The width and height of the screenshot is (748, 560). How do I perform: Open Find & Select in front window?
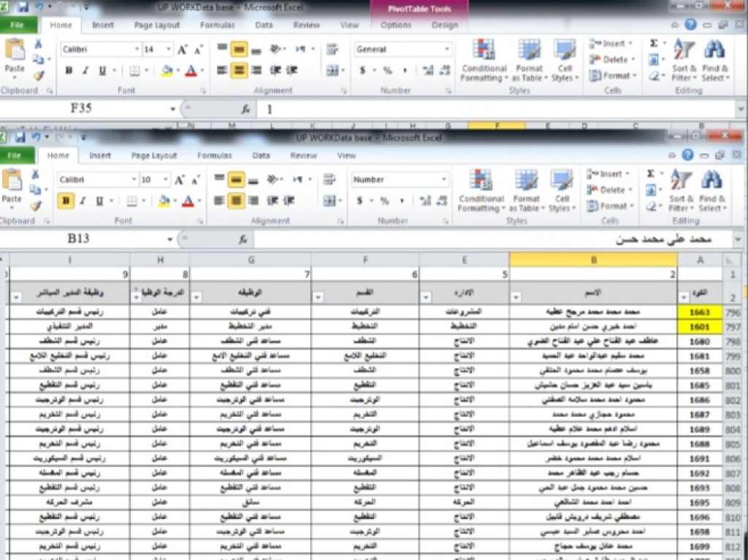(711, 190)
